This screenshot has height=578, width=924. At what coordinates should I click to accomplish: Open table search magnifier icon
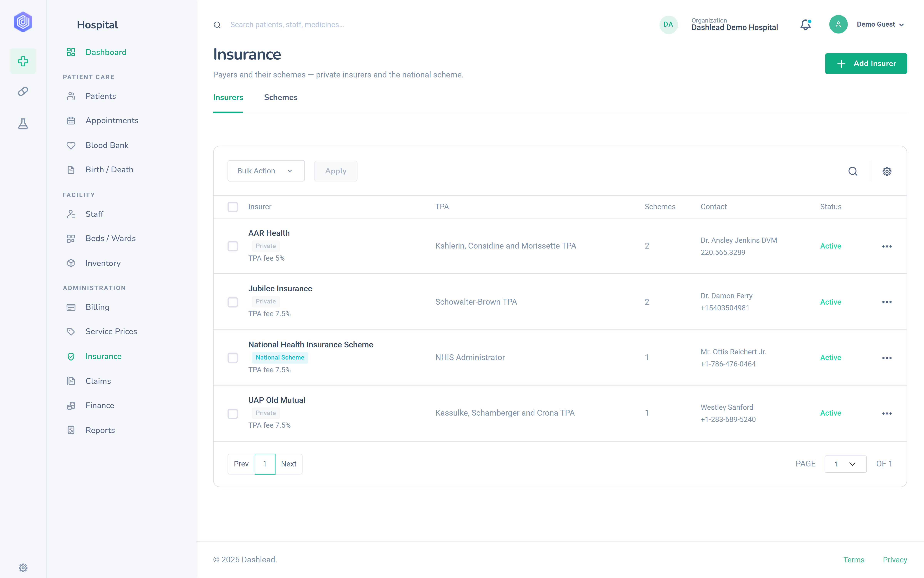click(x=853, y=171)
